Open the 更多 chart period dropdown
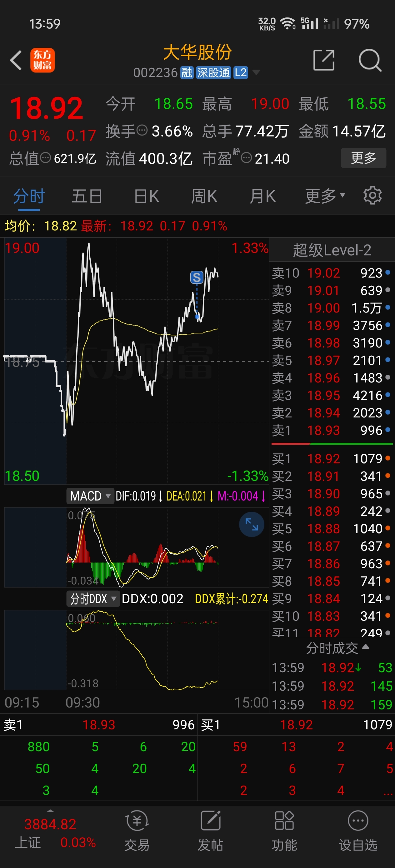This screenshot has height=868, width=395. (325, 196)
